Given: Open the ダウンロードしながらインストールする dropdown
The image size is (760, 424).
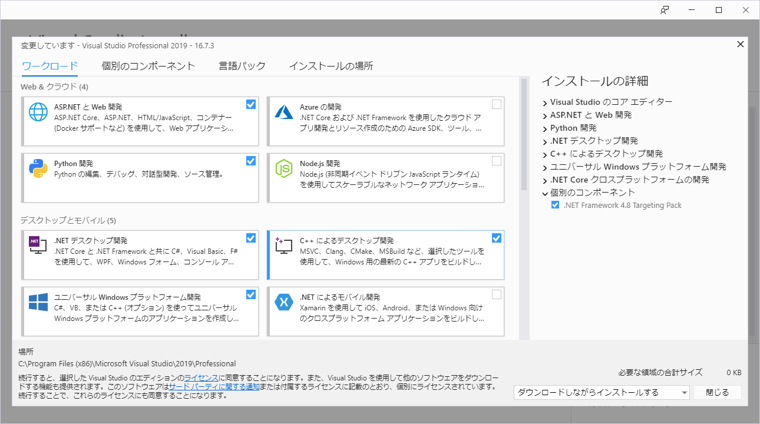Looking at the screenshot, I should pyautogui.click(x=602, y=393).
